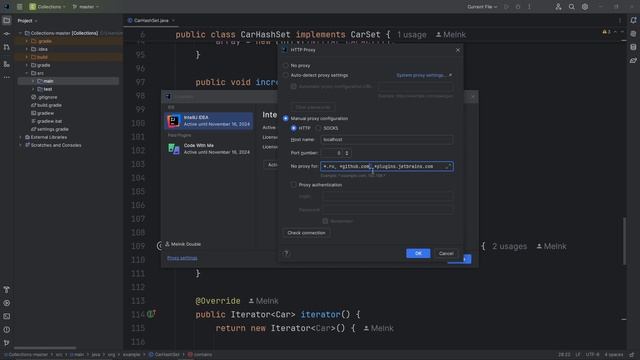Click Cancel in the HTTP Proxy dialog

[x=446, y=253]
